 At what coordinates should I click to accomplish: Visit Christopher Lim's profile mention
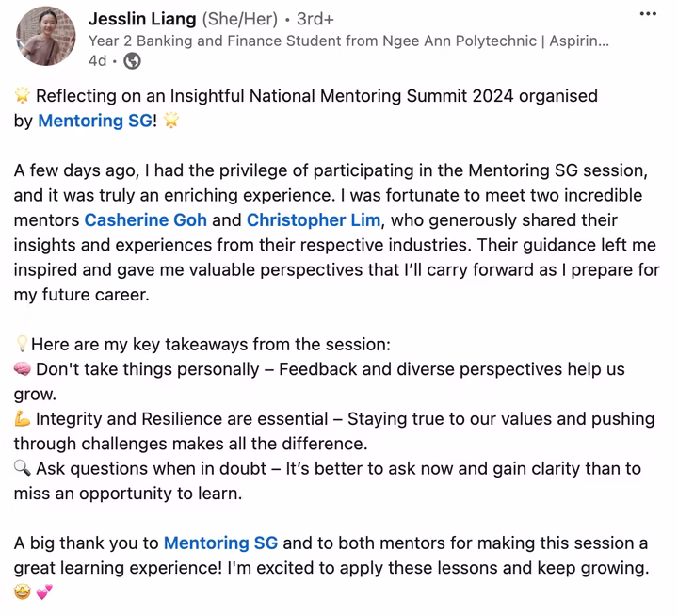pos(315,220)
